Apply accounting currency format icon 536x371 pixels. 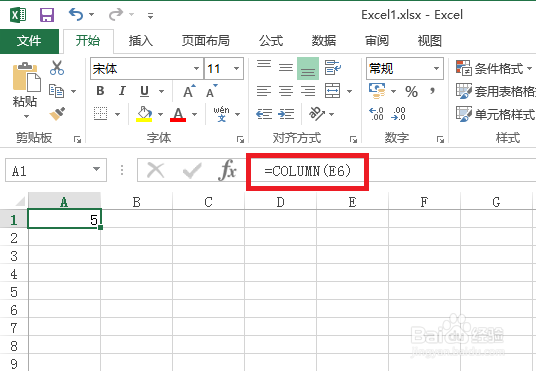pos(377,91)
